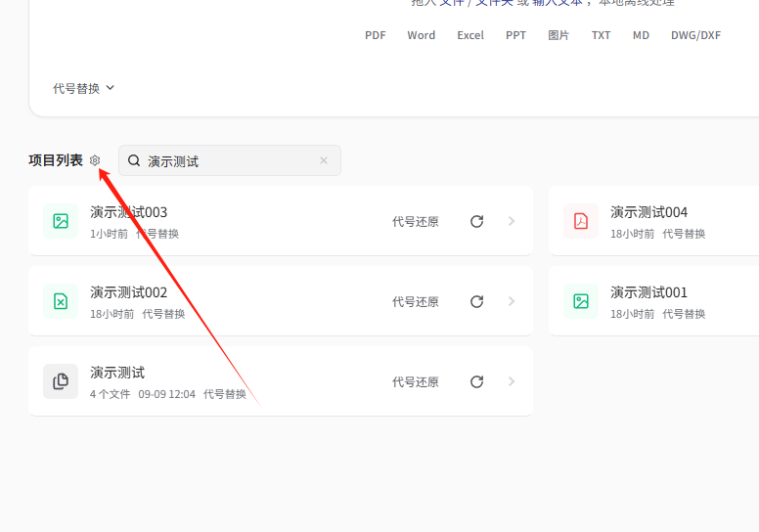Click the 项目列表 heading
Screen dimensions: 759x532
tap(56, 160)
